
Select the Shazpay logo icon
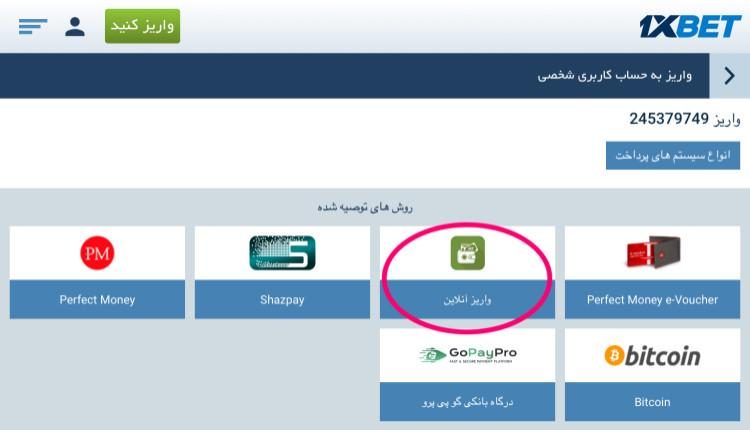pos(282,253)
